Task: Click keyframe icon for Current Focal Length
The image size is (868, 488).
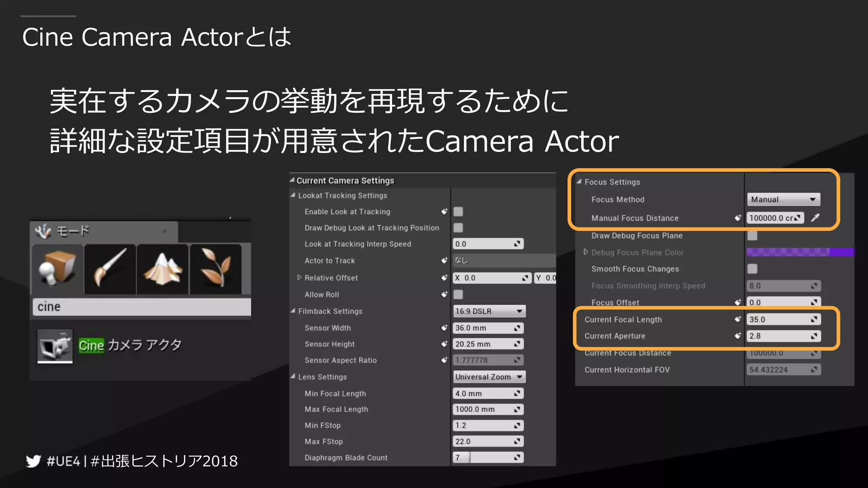Action: coord(738,319)
